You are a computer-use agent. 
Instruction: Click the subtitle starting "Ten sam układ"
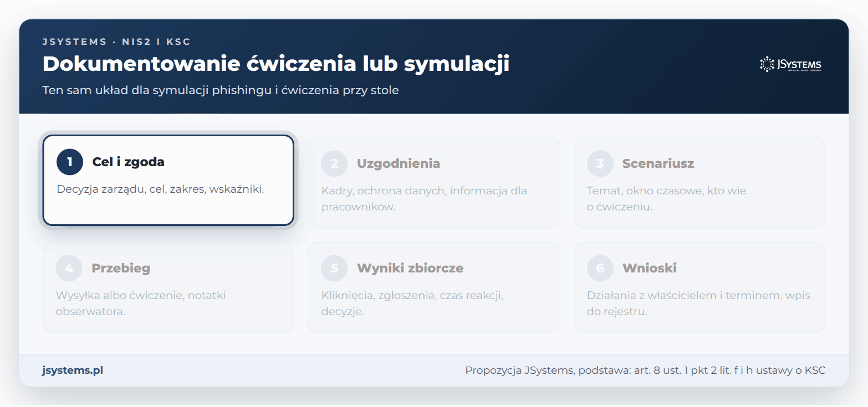[x=221, y=90]
